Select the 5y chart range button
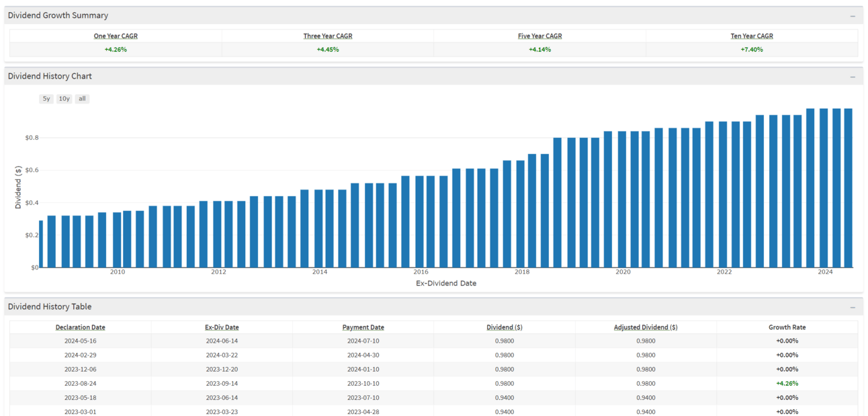The height and width of the screenshot is (416, 868). tap(46, 99)
